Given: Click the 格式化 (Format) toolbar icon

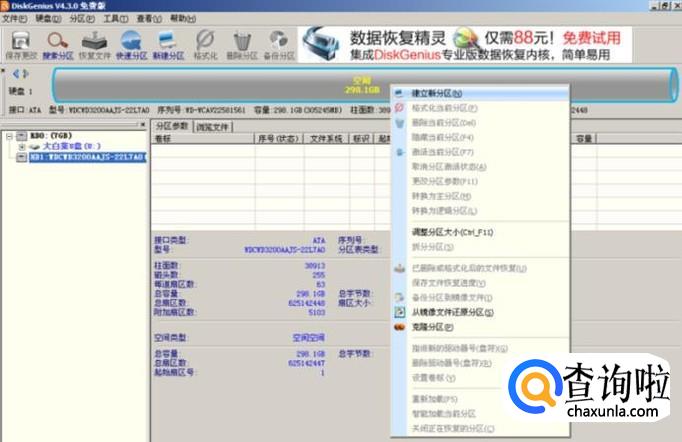Looking at the screenshot, I should click(205, 44).
